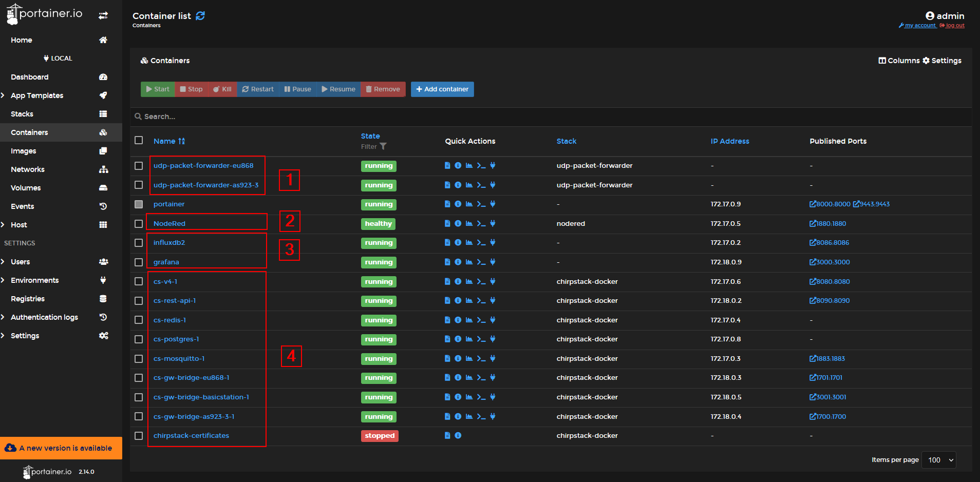This screenshot has height=482, width=980.
Task: Select grafana container checkbox
Action: [139, 262]
